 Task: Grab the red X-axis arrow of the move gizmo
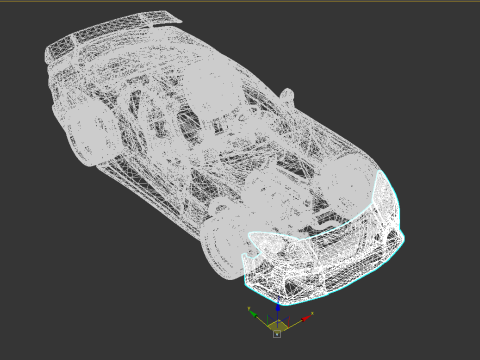[x=306, y=318]
